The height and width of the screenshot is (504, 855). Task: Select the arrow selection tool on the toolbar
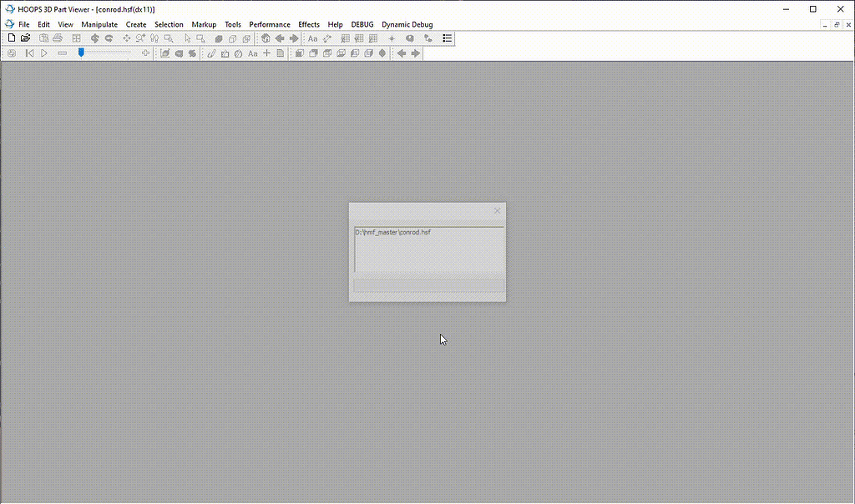pos(187,38)
